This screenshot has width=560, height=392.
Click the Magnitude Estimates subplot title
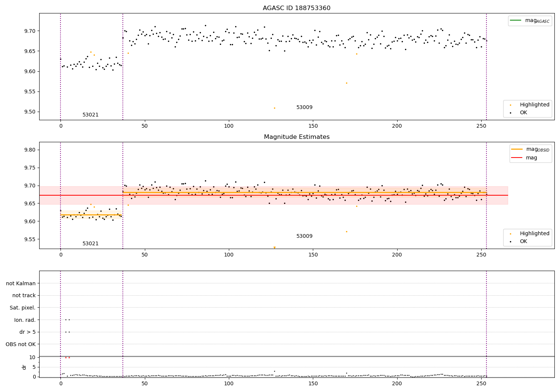coord(296,137)
